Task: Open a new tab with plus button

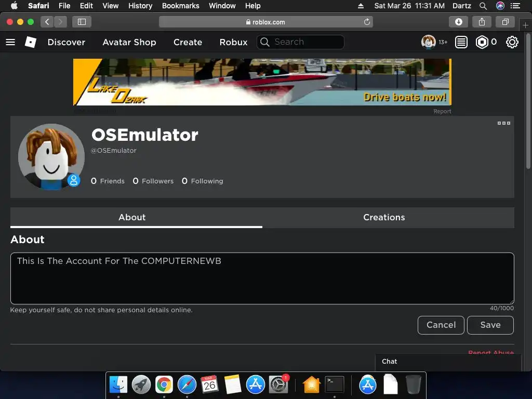Action: point(525,25)
